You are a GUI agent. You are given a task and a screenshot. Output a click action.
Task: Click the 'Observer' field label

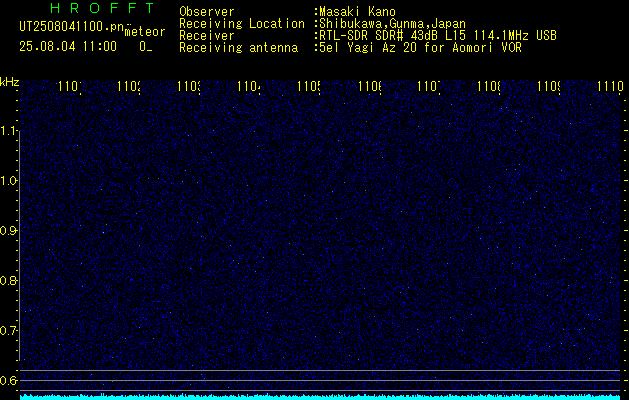point(207,12)
